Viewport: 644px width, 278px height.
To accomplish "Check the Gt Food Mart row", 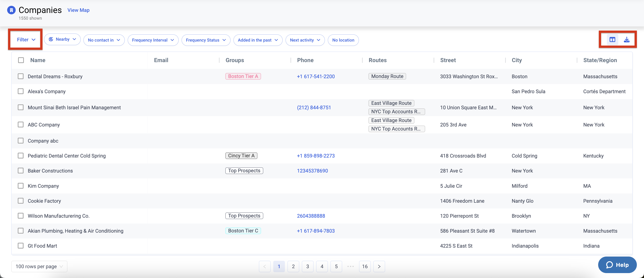I will point(21,246).
